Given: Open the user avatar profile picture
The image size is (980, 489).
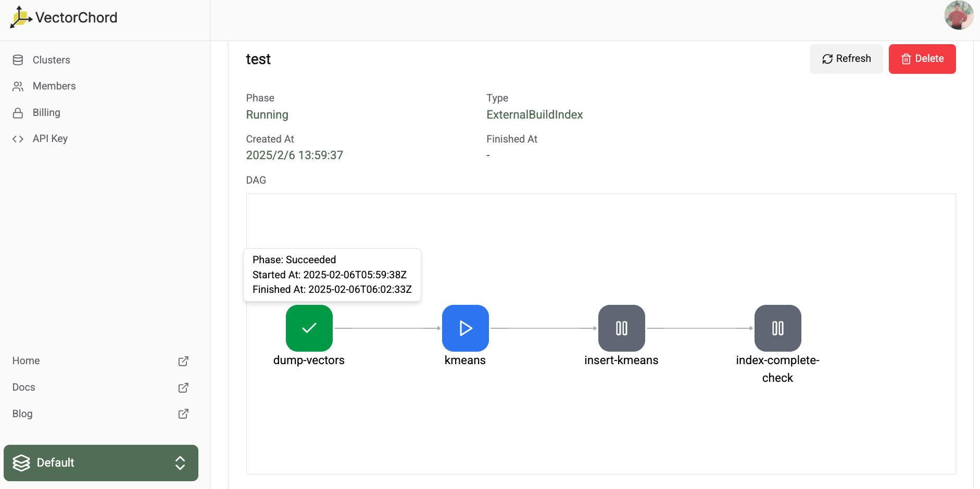Looking at the screenshot, I should 959,16.
